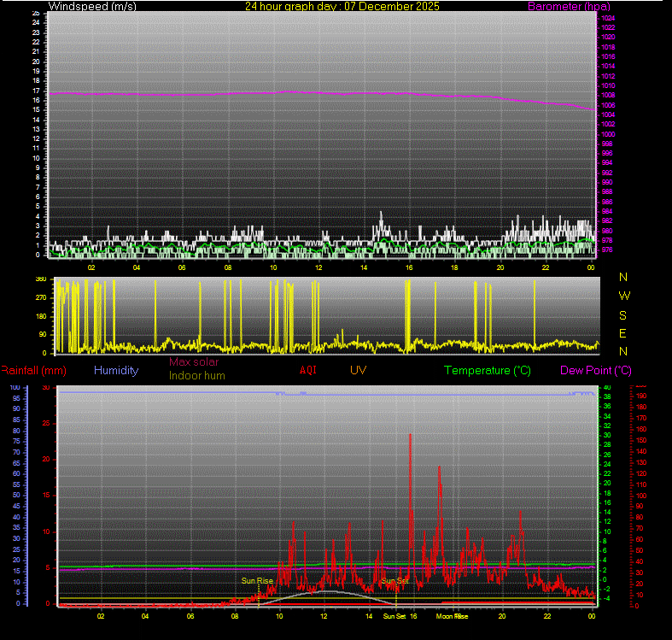Click hour '04' under the rainfall graph

point(145,616)
